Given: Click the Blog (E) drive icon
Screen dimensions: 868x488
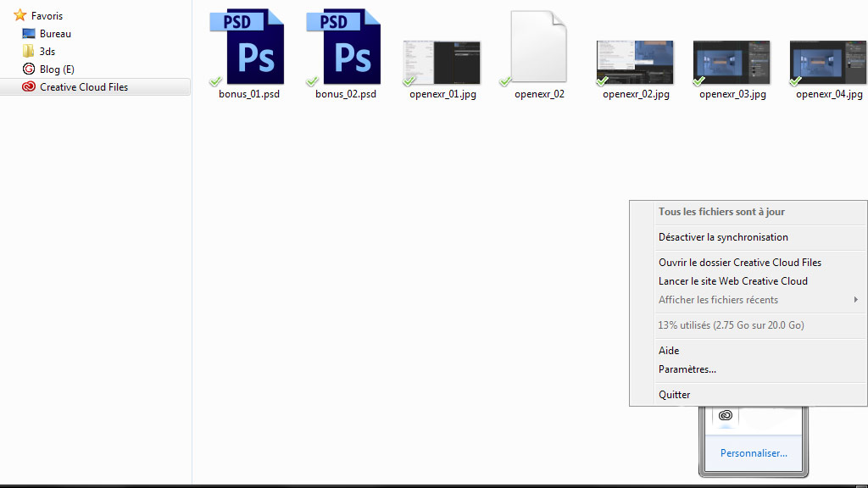Looking at the screenshot, I should 29,69.
